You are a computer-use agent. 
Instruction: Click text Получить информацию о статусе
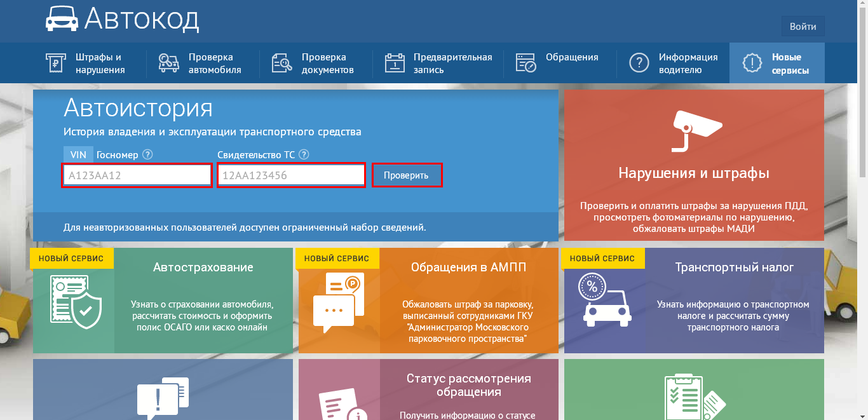pyautogui.click(x=469, y=416)
